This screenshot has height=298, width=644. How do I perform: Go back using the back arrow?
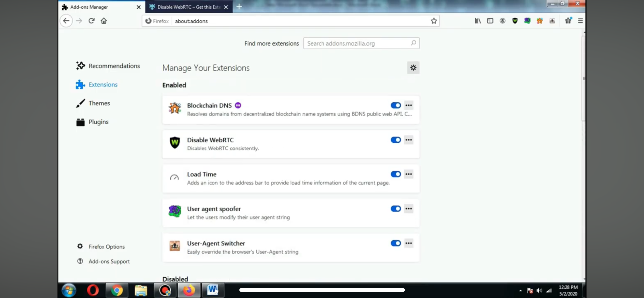[x=66, y=21]
